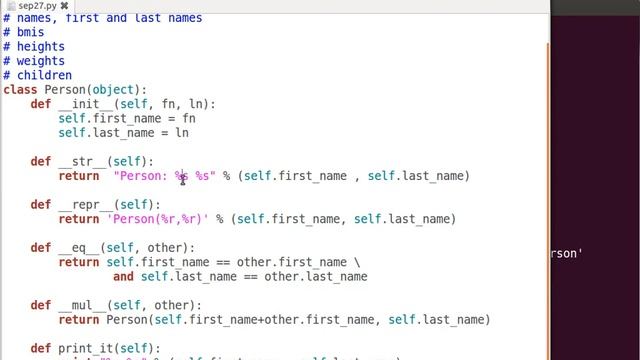Click the 'def __str__(self):' line
640x360 pixels.
tap(92, 162)
